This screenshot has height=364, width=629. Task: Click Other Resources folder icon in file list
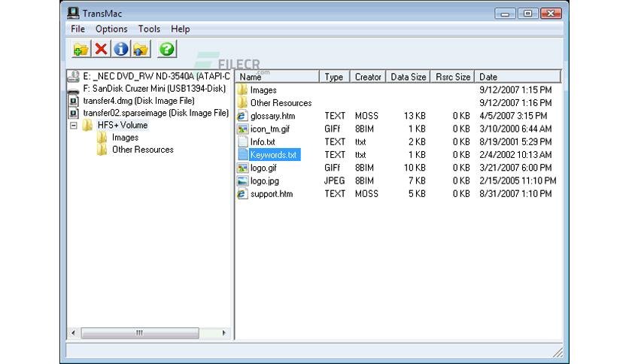point(242,102)
